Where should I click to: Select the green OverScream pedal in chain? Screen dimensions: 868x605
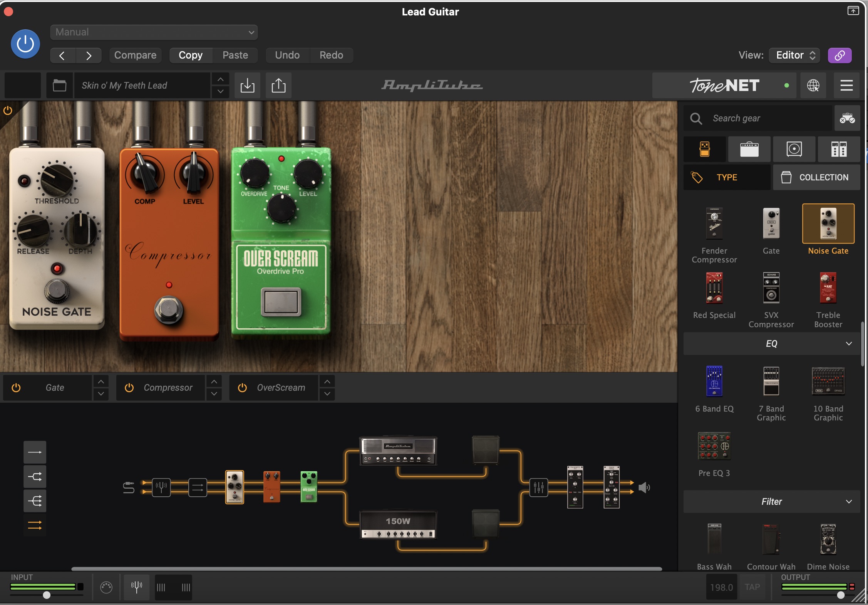(308, 487)
